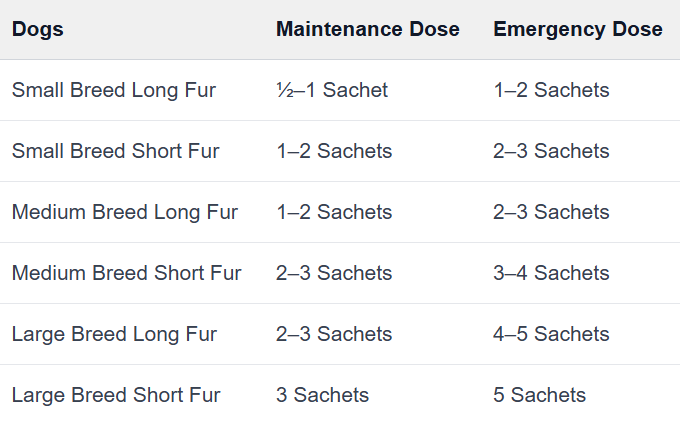Click Small Breed Short Fur maintenance dose value

point(334,151)
